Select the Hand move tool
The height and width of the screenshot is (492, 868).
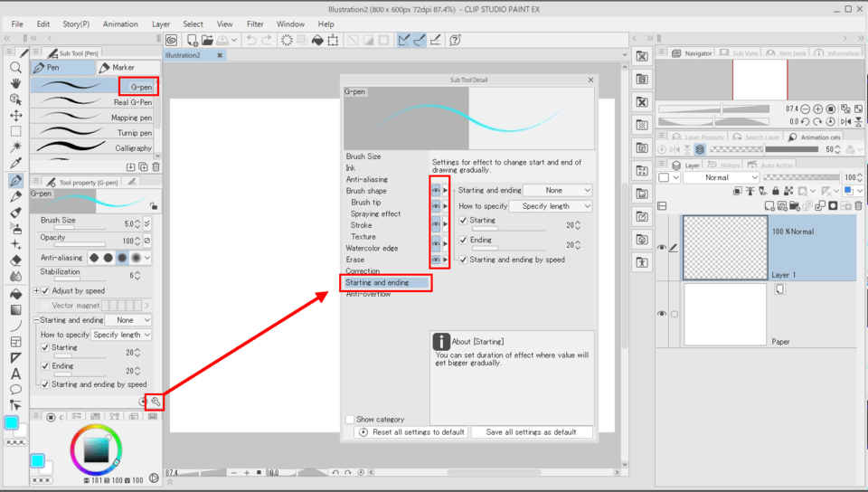coord(15,83)
